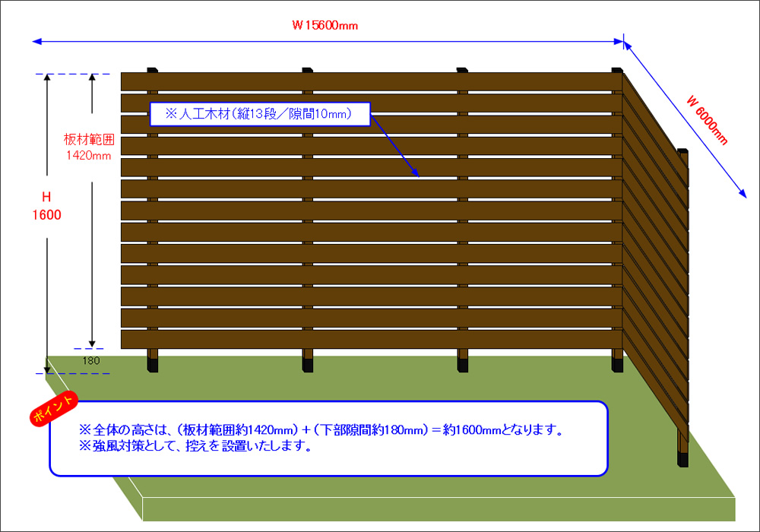Click the blue callout arrow tip on the board

point(417,176)
